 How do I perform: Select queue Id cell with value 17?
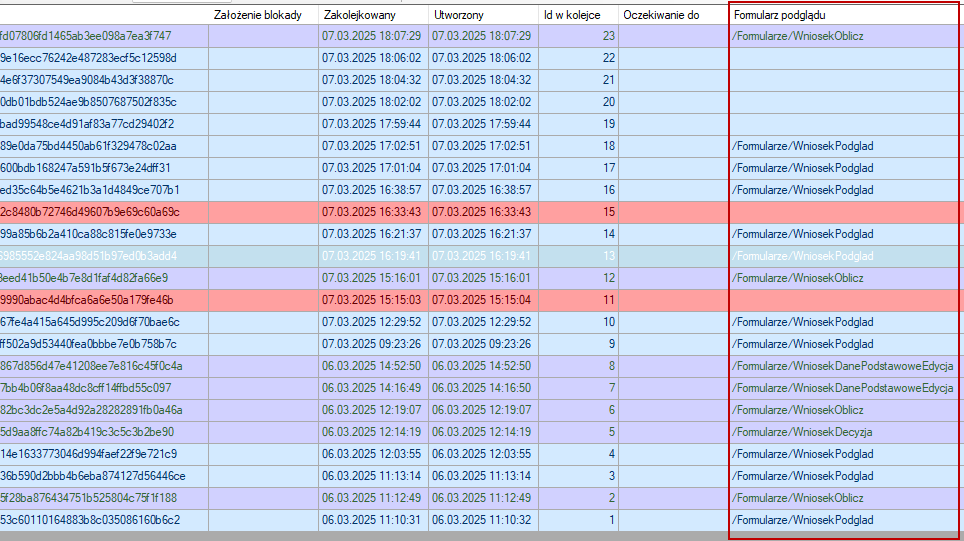(x=579, y=168)
